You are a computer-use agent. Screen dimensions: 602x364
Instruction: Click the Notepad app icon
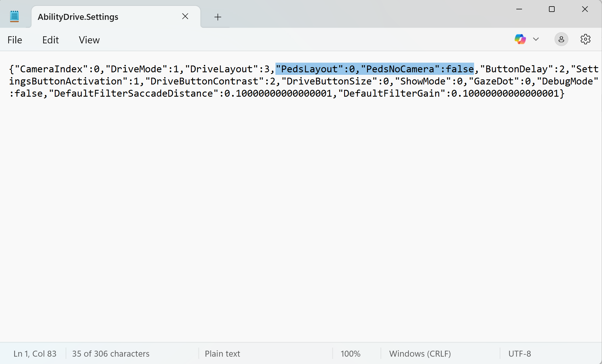point(14,16)
